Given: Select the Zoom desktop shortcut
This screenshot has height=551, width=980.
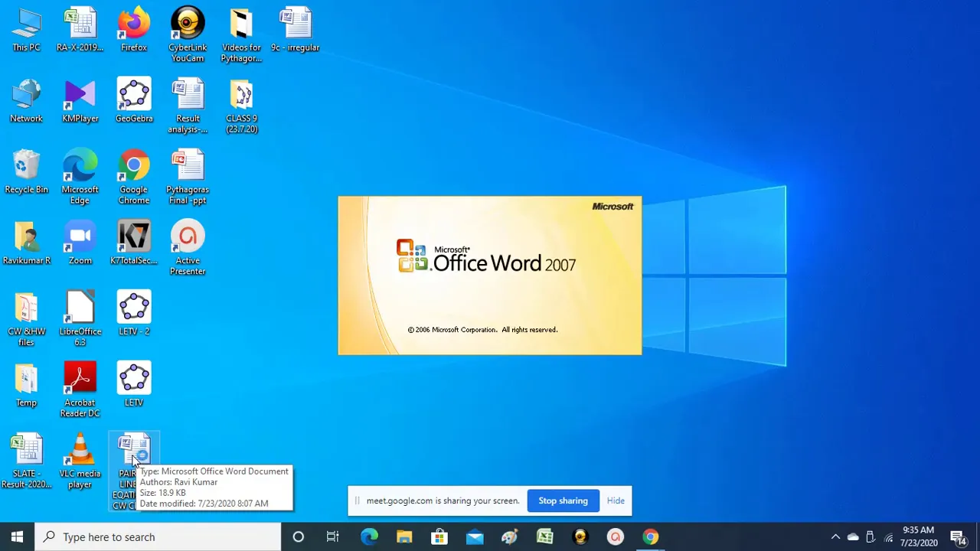Looking at the screenshot, I should pyautogui.click(x=80, y=243).
